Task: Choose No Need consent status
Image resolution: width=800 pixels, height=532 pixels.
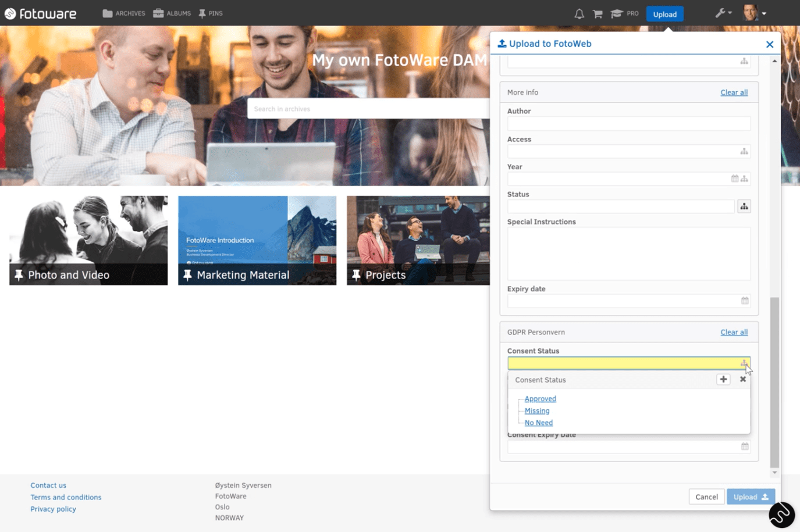Action: 538,423
